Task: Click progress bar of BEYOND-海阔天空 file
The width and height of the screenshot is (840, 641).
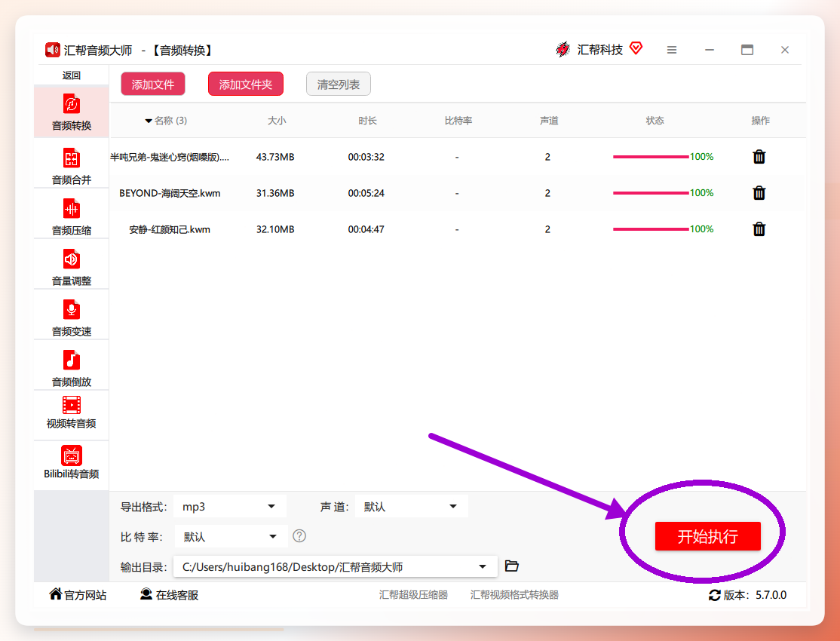Action: 651,193
